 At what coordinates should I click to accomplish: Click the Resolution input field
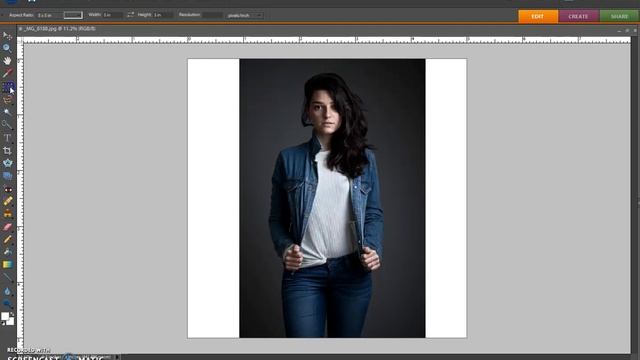click(x=213, y=15)
